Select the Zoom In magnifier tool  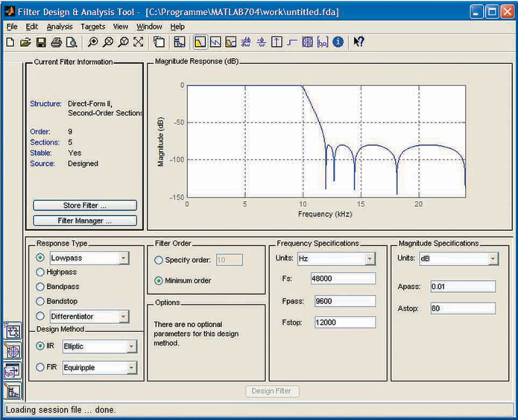click(x=93, y=42)
